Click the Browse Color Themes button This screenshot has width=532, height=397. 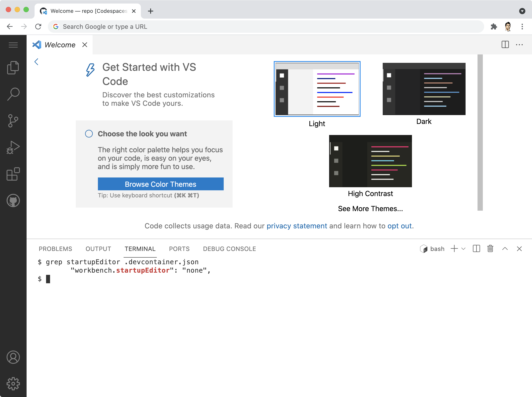[x=160, y=184]
